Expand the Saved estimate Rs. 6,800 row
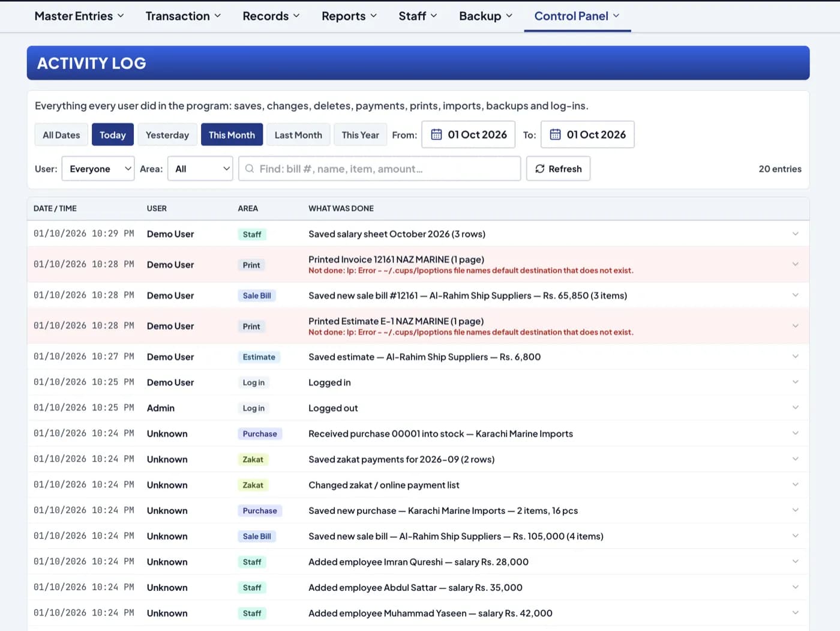This screenshot has width=840, height=631. [796, 357]
